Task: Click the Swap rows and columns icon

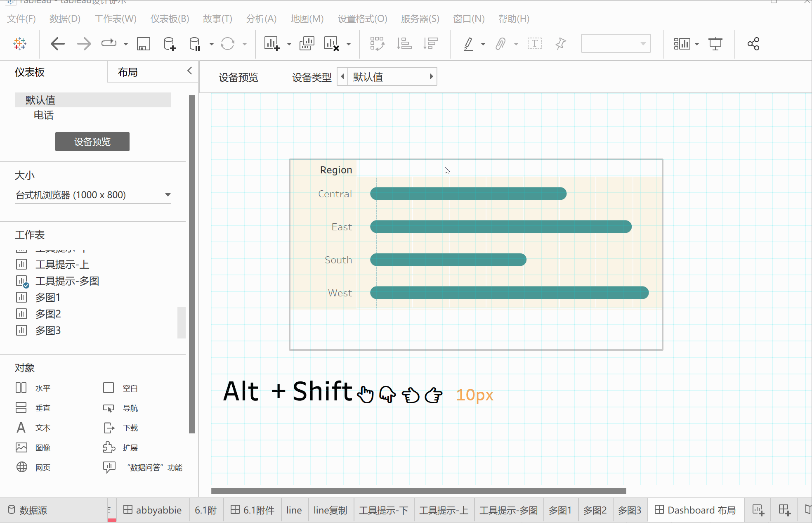Action: pos(377,44)
